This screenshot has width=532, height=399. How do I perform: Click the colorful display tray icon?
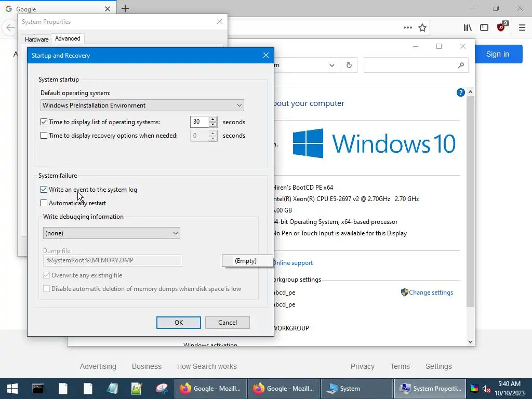coord(474,389)
